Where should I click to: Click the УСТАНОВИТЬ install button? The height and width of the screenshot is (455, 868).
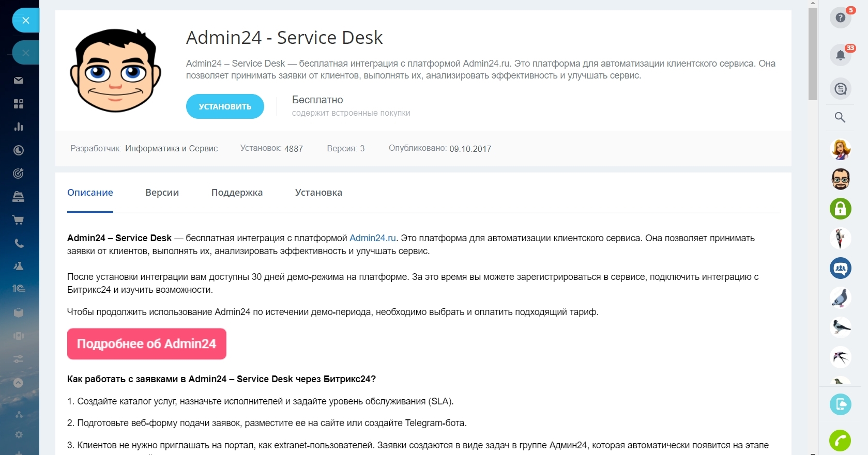(x=225, y=106)
